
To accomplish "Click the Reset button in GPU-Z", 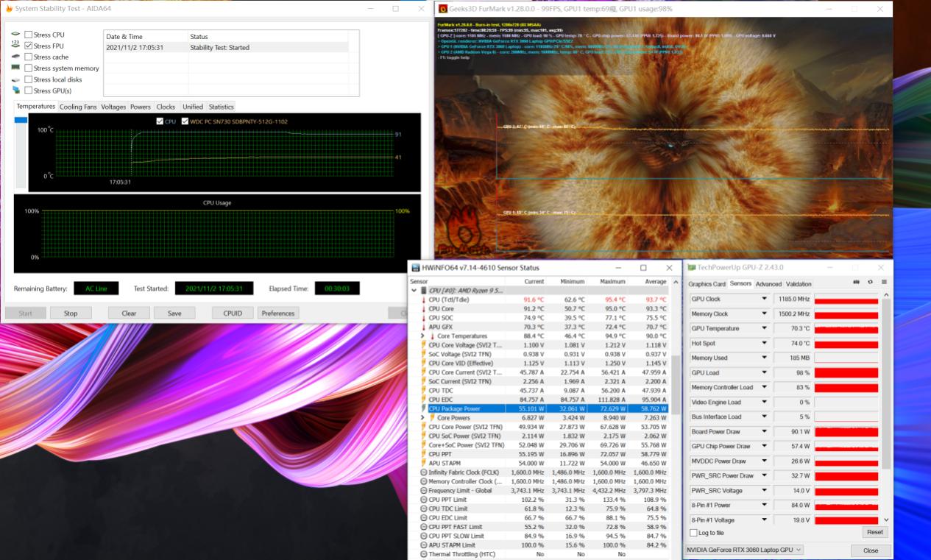I will coord(874,532).
